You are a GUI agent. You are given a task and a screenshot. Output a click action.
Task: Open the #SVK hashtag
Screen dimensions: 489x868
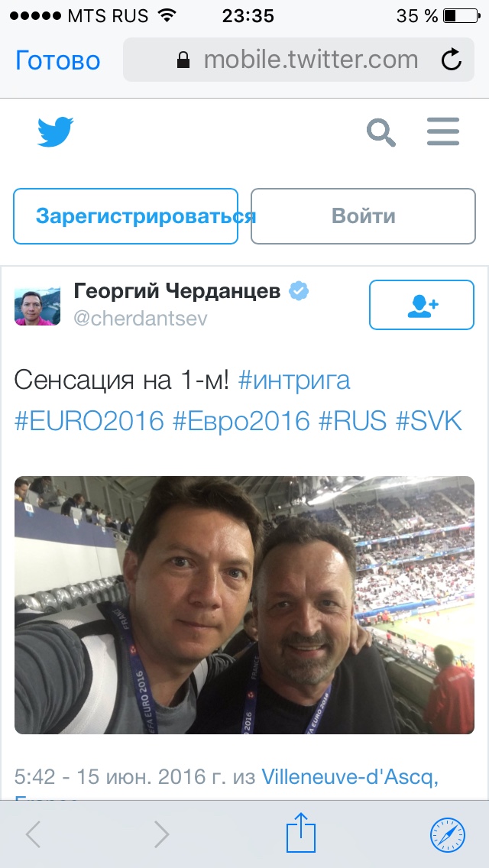pyautogui.click(x=428, y=421)
